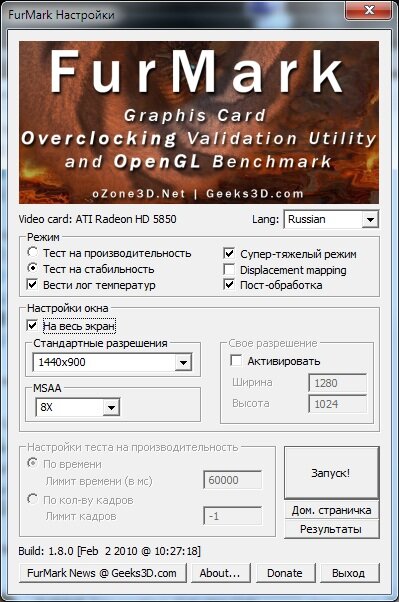Viewport: 399px width, 602px height.
Task: Open the Lang dropdown showing Russian
Action: tap(331, 219)
